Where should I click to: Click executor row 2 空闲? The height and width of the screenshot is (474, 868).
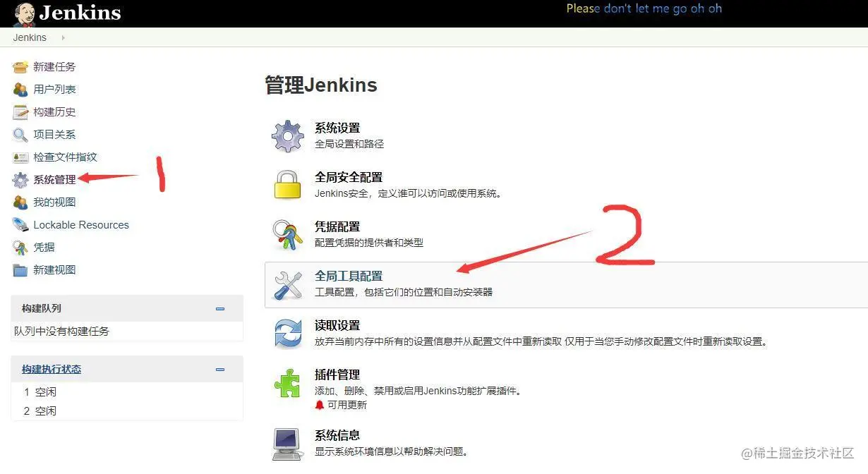pos(40,411)
